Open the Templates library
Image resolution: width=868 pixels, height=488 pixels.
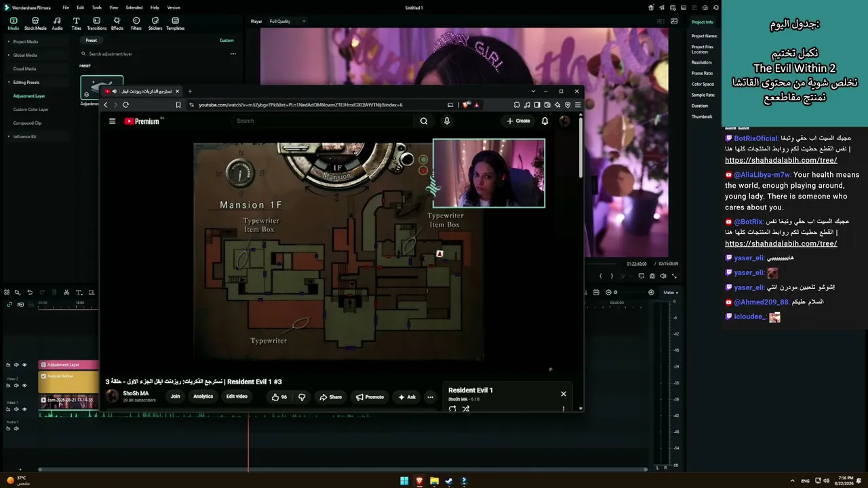[175, 24]
